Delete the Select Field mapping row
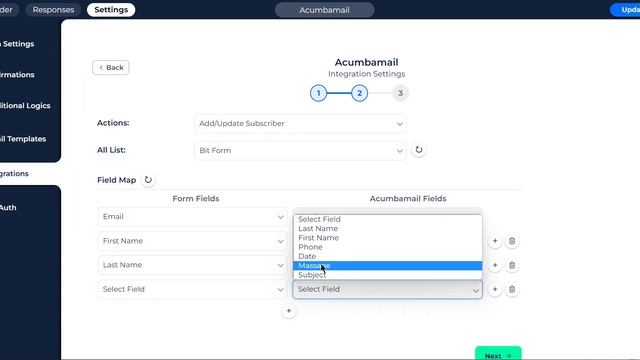 pos(512,289)
